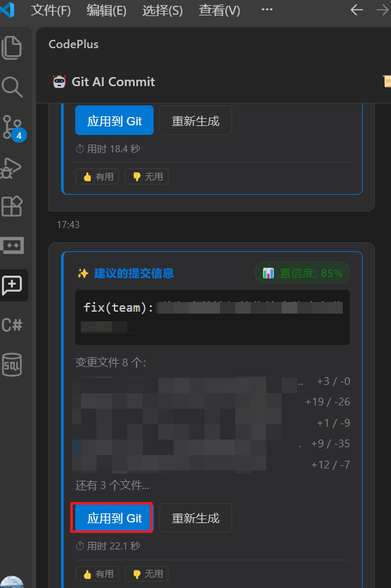The width and height of the screenshot is (391, 588).
Task: Open the 编辑(E) menu
Action: pos(106,10)
